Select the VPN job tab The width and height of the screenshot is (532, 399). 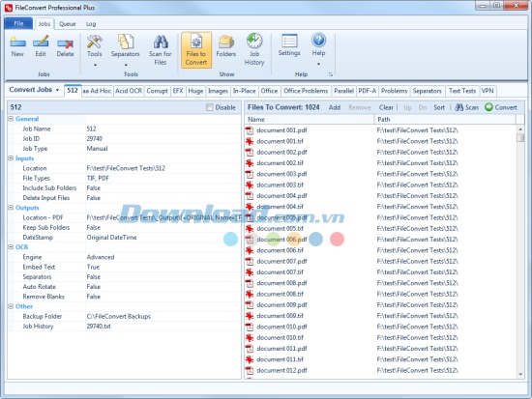(x=488, y=91)
